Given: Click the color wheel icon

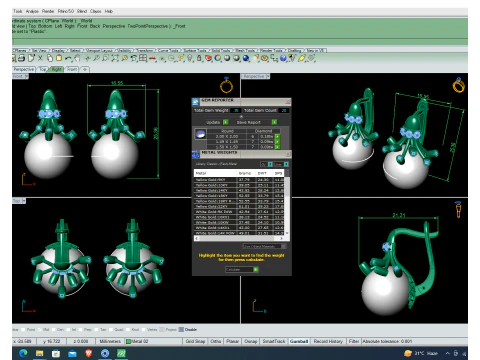Looking at the screenshot, I should click(218, 58).
